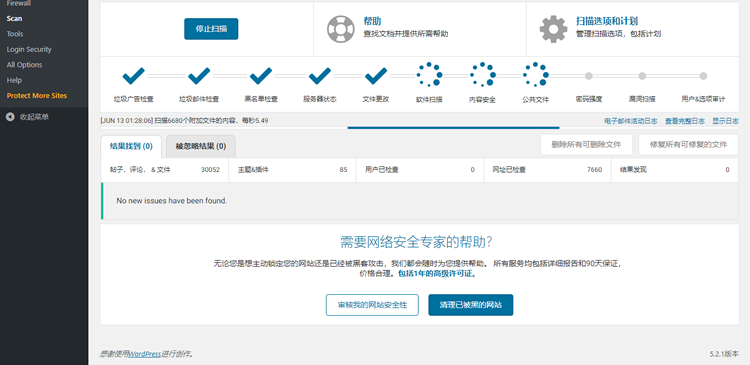The height and width of the screenshot is (365, 750).
Task: Switch to 结果找到 (0) tab
Action: click(131, 146)
